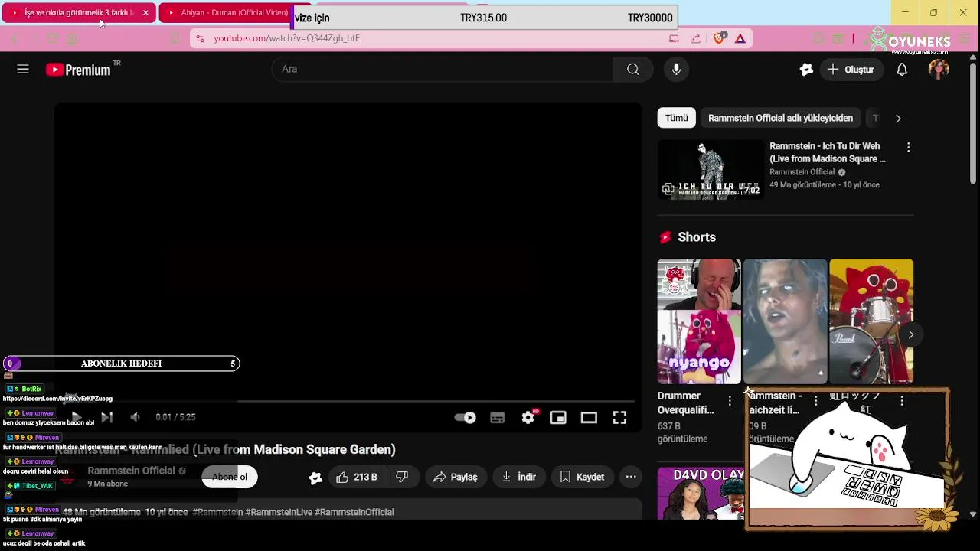Switch to miniplayer mode
Viewport: 980px width, 551px height.
558,417
